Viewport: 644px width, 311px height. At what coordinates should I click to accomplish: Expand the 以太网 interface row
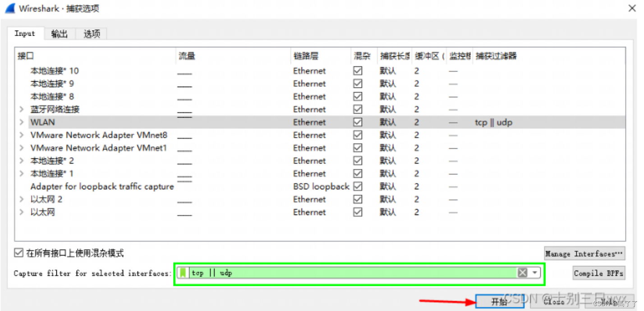[22, 212]
